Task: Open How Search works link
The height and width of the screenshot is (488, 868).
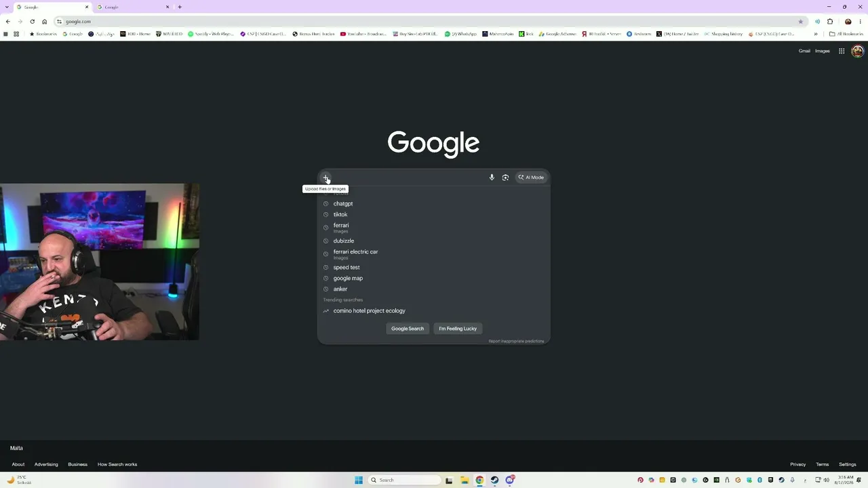Action: 117,464
